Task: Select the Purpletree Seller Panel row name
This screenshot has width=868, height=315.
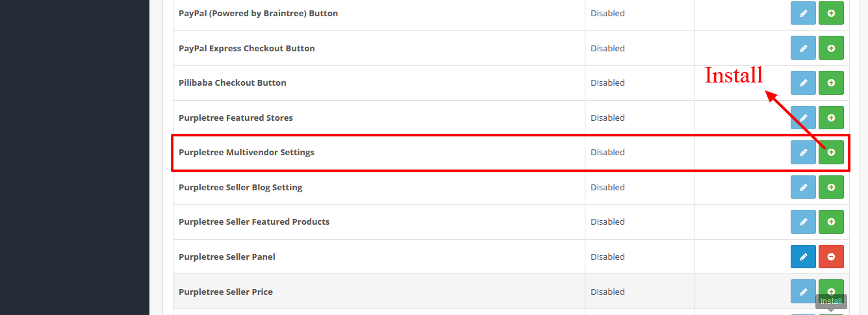Action: 227,257
